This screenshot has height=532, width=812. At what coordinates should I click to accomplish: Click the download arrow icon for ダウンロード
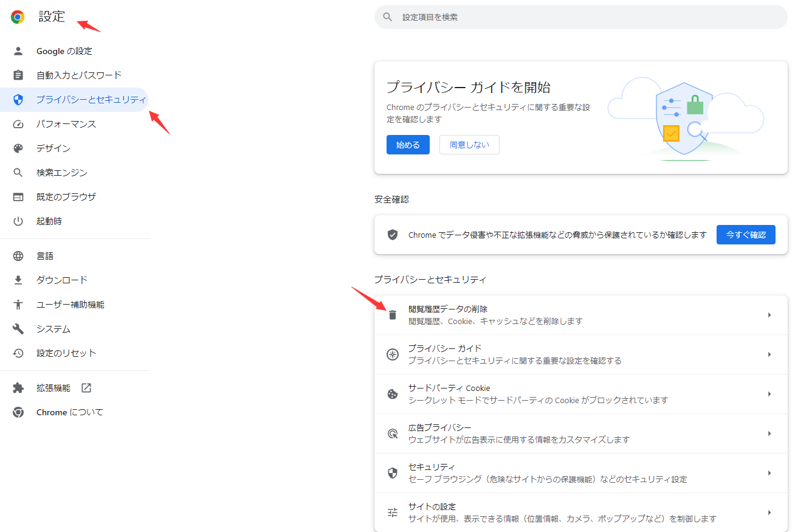(x=18, y=280)
